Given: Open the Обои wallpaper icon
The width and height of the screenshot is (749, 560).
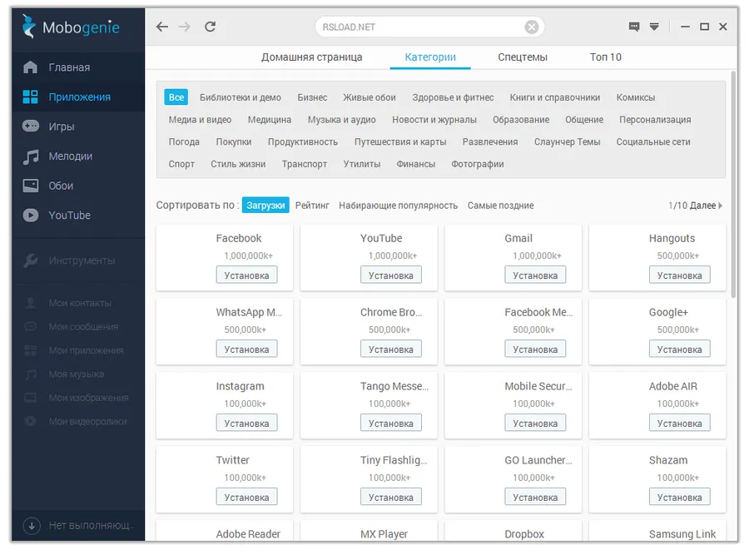Looking at the screenshot, I should click(31, 186).
